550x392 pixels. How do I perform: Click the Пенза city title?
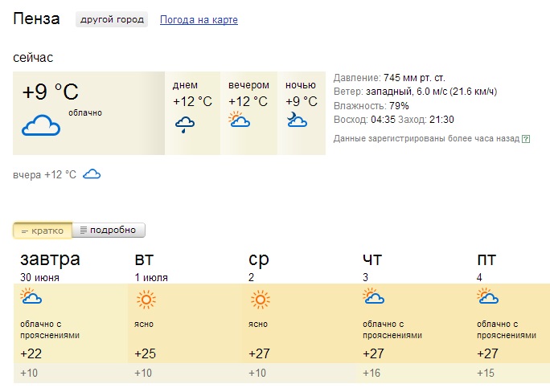(36, 18)
